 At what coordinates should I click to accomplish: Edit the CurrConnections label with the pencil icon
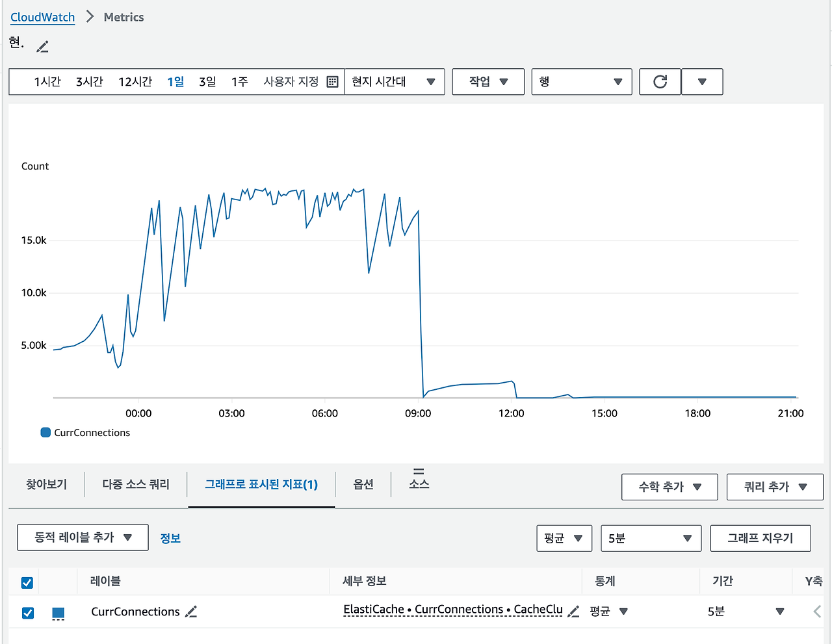191,612
